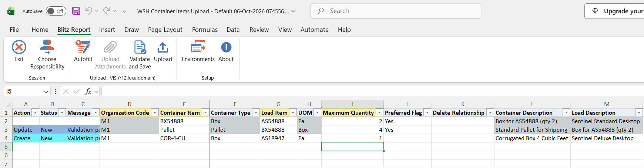The height and width of the screenshot is (168, 644).
Task: Open the Load Description filter dropdown
Action: 639,112
